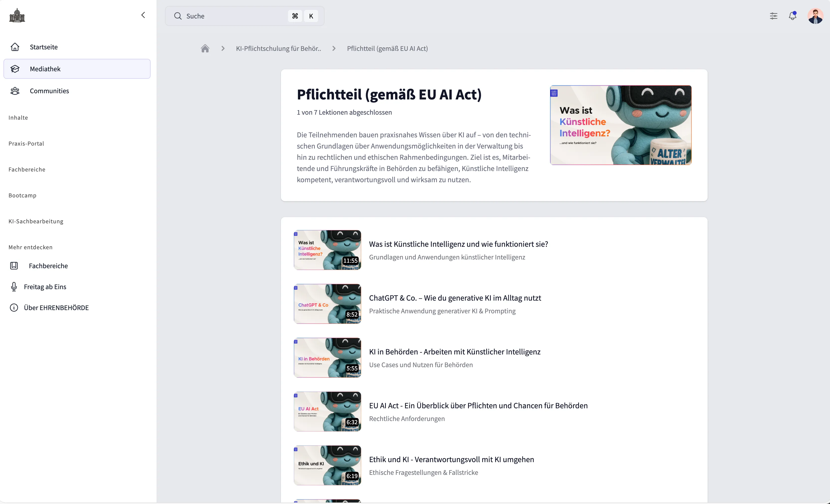Click the Fachbereiche bookmark icon

(14, 266)
